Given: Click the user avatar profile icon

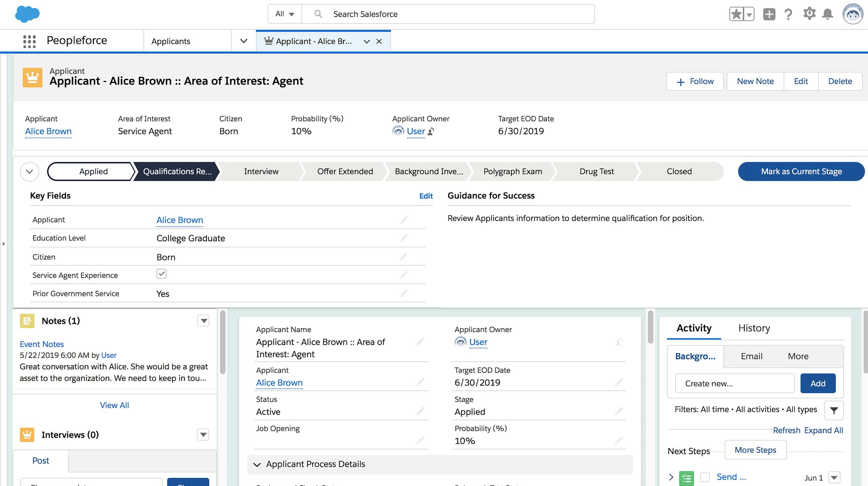Looking at the screenshot, I should pyautogui.click(x=853, y=14).
